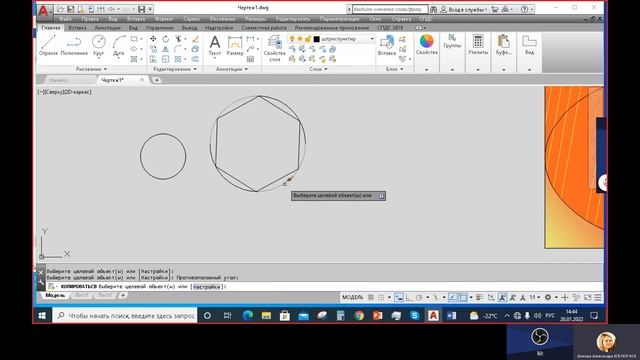The height and width of the screenshot is (360, 640).
Task: Toggle lineweight display in status bar
Action: pyautogui.click(x=480, y=298)
